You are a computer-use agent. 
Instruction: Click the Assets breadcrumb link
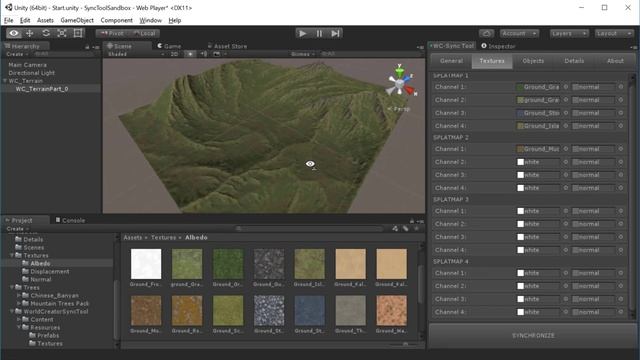(x=132, y=238)
